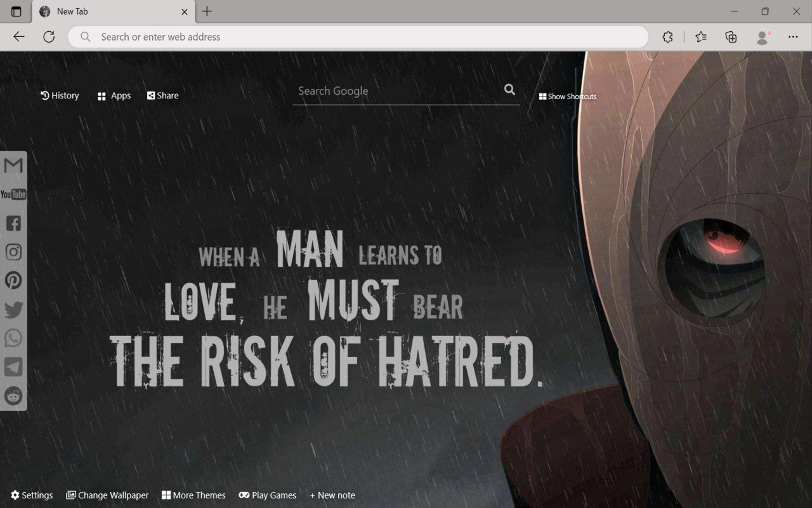Click the Google search magnifier icon

[x=509, y=90]
